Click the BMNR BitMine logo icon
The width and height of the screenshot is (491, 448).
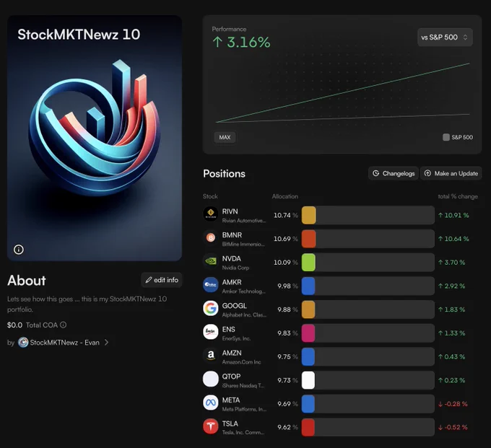coord(211,238)
